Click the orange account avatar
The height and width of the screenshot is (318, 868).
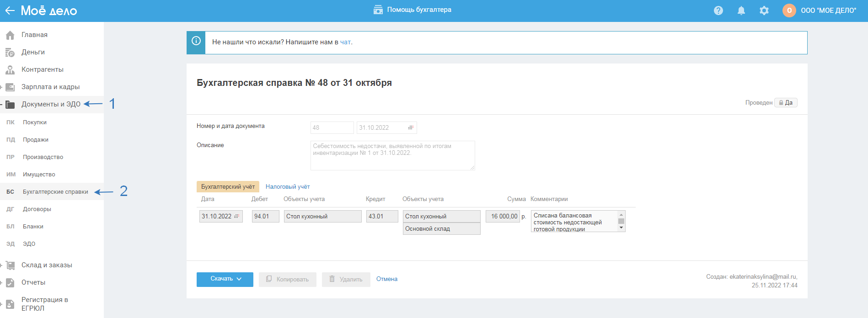point(789,11)
